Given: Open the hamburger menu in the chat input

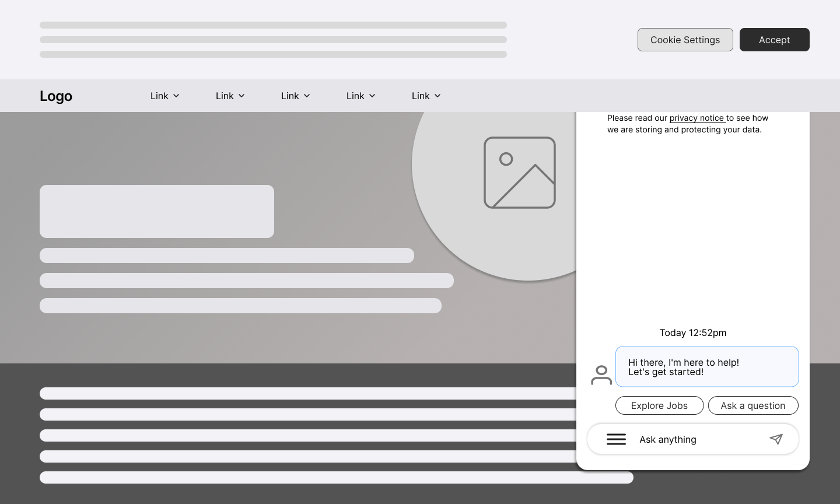Looking at the screenshot, I should point(616,439).
